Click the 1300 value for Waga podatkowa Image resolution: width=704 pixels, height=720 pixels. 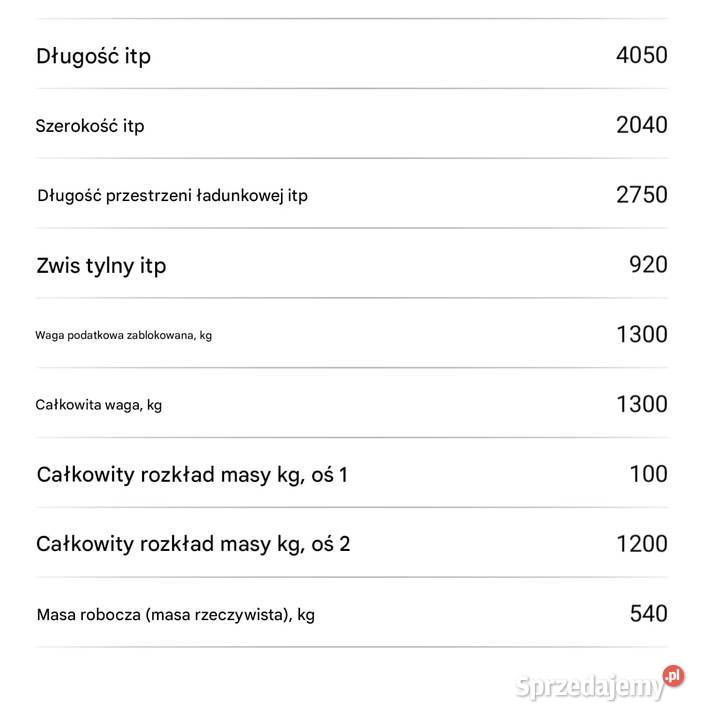click(x=642, y=334)
